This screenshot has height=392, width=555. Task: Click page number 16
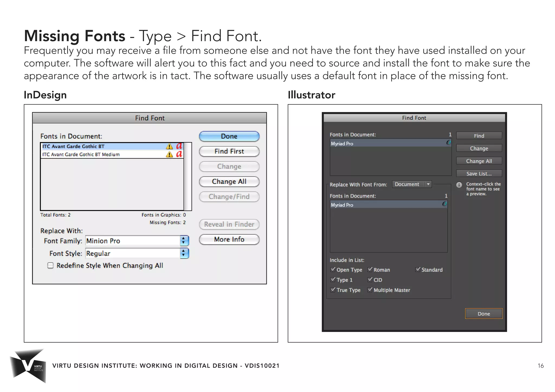[x=541, y=366]
